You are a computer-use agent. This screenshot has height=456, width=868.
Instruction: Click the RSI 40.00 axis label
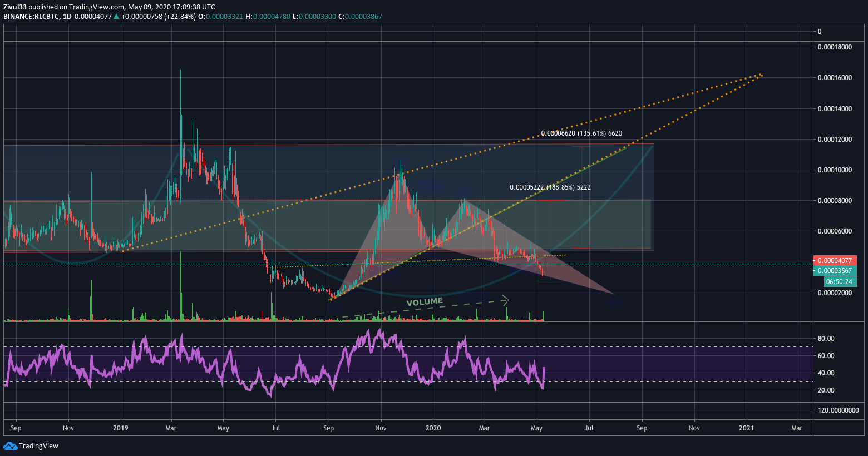point(826,373)
